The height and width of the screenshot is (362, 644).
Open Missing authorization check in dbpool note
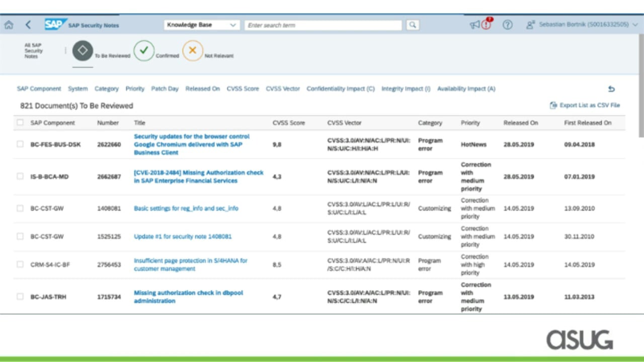click(188, 297)
